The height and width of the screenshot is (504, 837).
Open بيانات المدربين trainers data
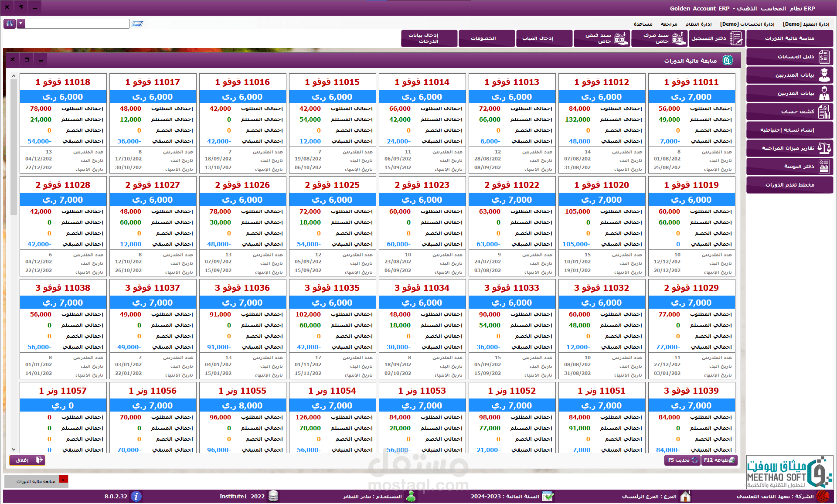coord(789,93)
